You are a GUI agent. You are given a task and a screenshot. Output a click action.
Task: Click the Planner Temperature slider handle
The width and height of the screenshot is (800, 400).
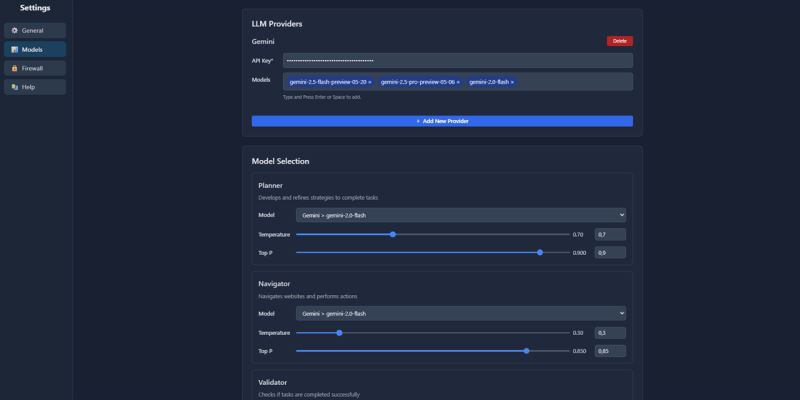tap(393, 234)
